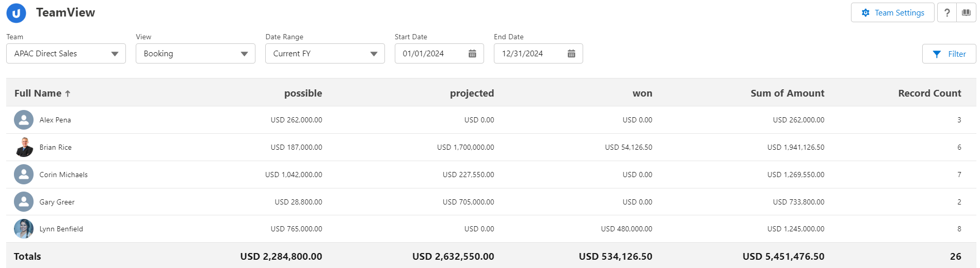Click Corin Michaels' avatar icon

pos(24,175)
